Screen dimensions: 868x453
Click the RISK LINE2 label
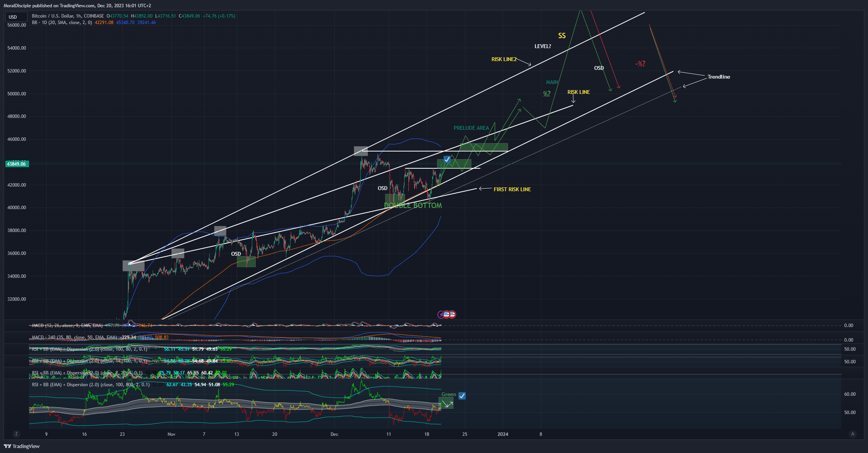tap(504, 59)
